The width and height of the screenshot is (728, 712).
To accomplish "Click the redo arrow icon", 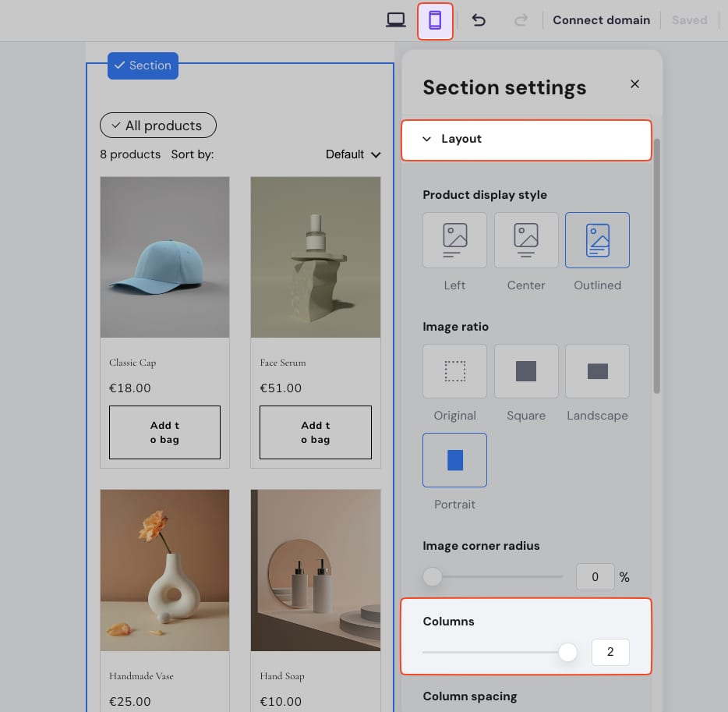I will click(521, 20).
